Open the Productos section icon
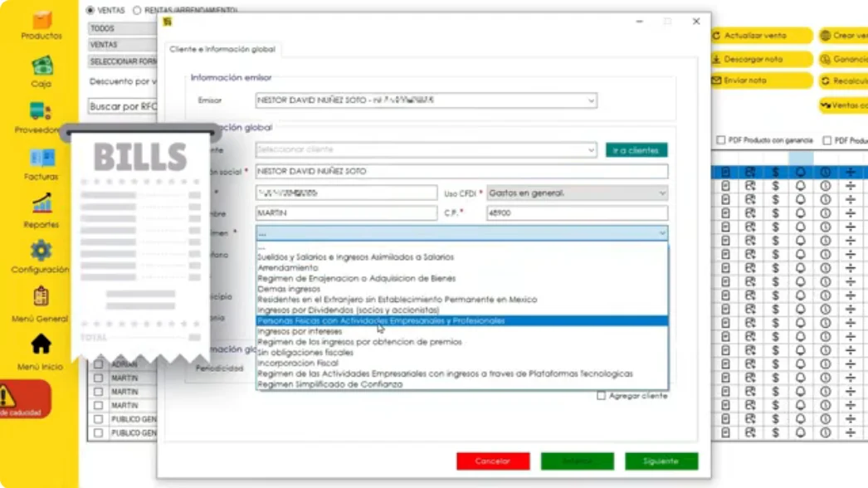 (x=41, y=21)
